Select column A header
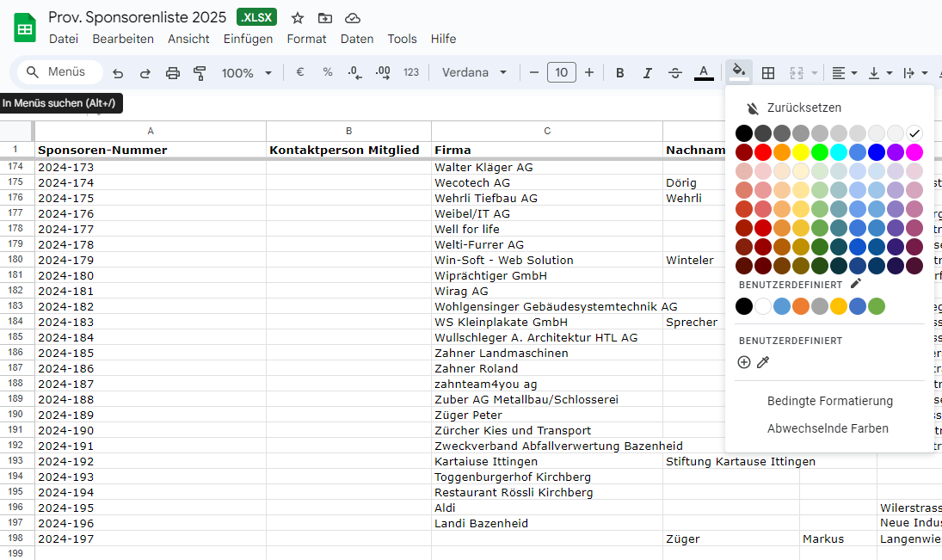The width and height of the screenshot is (942, 560). [x=151, y=131]
